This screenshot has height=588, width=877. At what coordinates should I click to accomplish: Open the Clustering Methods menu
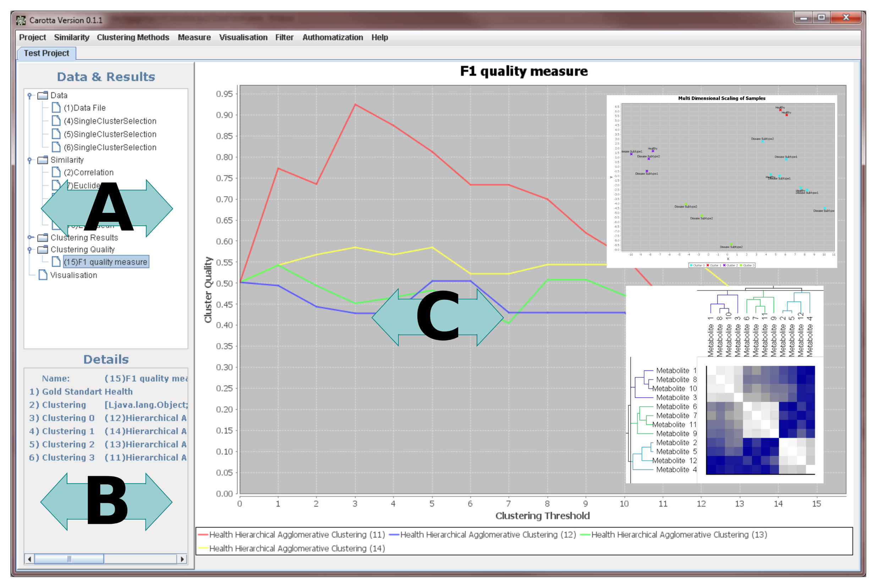[133, 38]
